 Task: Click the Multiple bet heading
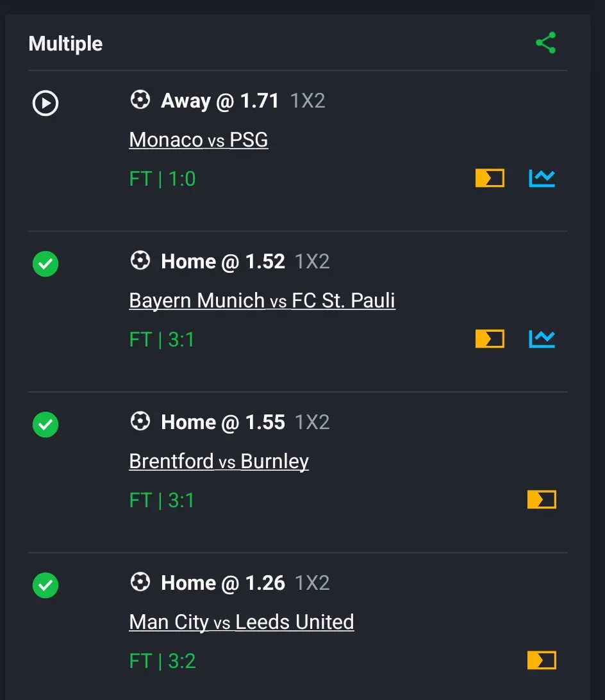[65, 44]
